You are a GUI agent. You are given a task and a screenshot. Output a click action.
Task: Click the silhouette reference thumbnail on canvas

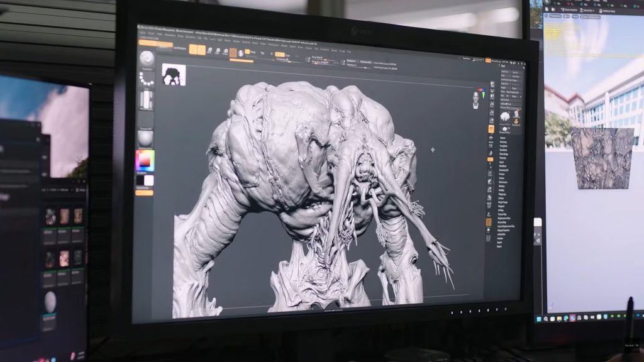(x=174, y=74)
